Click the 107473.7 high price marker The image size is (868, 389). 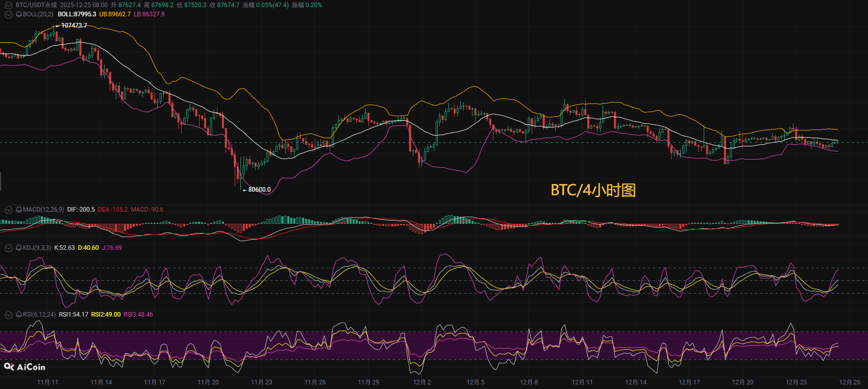pos(73,25)
